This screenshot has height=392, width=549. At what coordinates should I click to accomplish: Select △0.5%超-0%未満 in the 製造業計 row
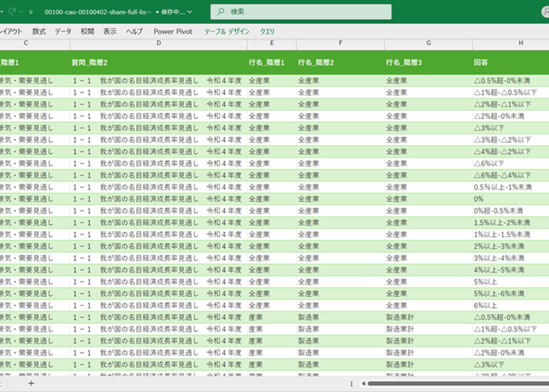coord(511,317)
